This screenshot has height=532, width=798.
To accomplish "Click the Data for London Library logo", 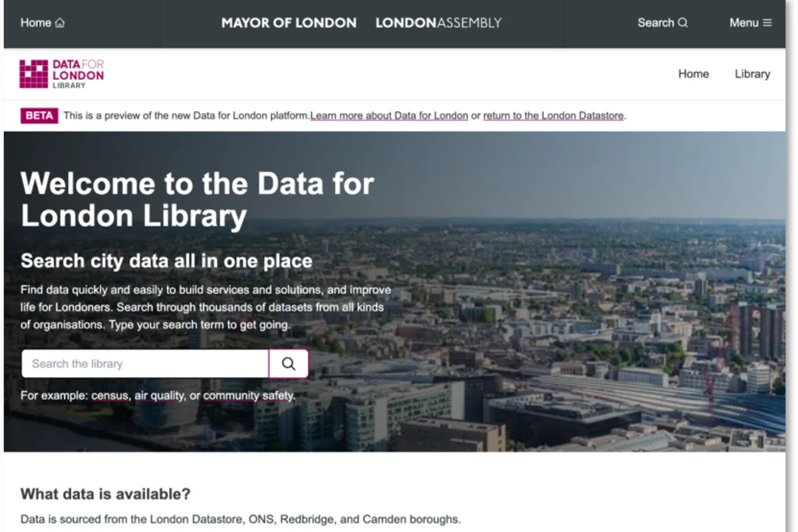I will tap(62, 74).
